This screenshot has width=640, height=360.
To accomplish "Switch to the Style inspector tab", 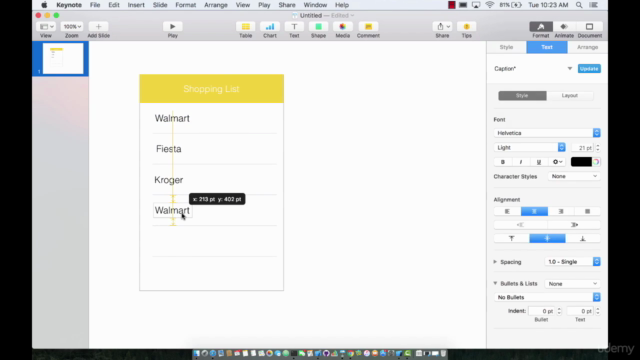I will click(x=506, y=47).
